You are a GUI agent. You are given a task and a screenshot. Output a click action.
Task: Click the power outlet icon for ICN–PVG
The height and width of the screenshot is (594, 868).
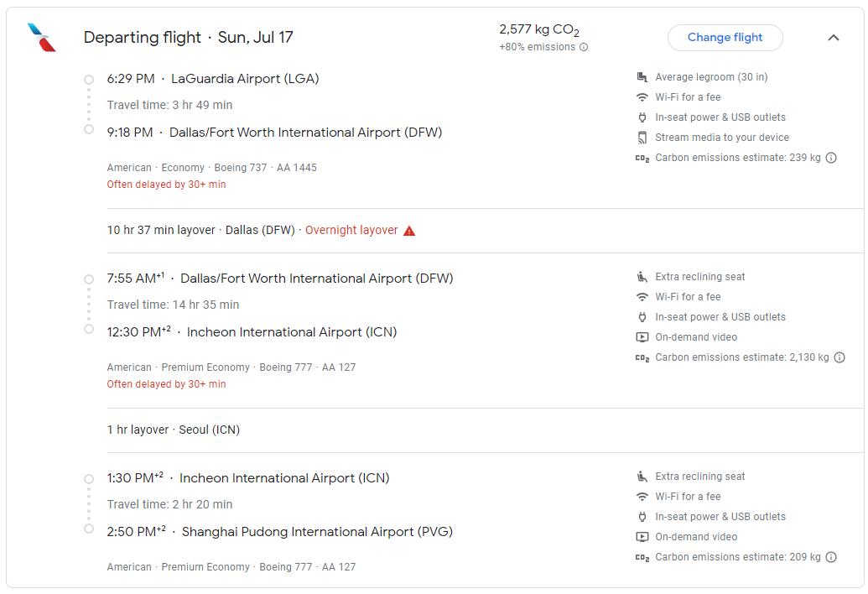pyautogui.click(x=642, y=517)
